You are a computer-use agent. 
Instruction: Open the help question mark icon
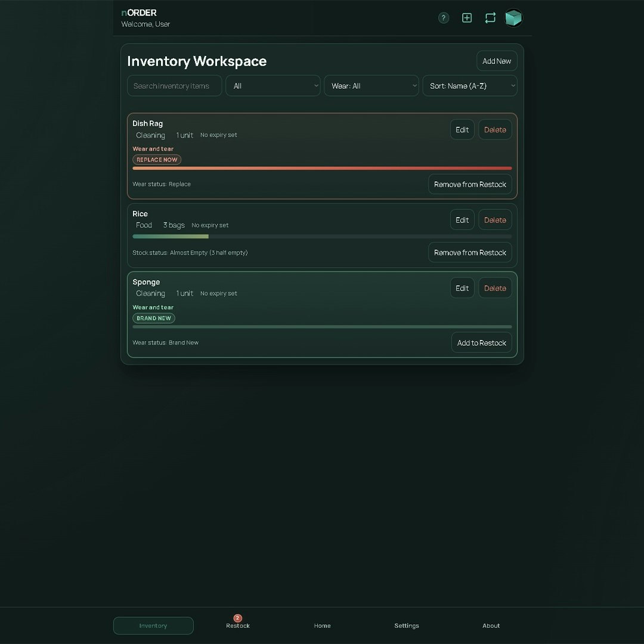tap(444, 18)
